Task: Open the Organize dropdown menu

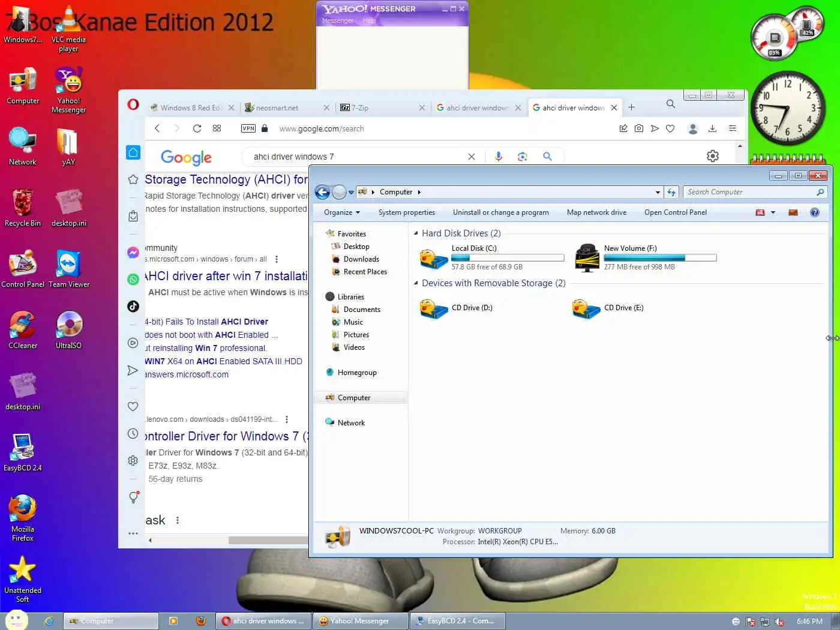Action: point(342,212)
